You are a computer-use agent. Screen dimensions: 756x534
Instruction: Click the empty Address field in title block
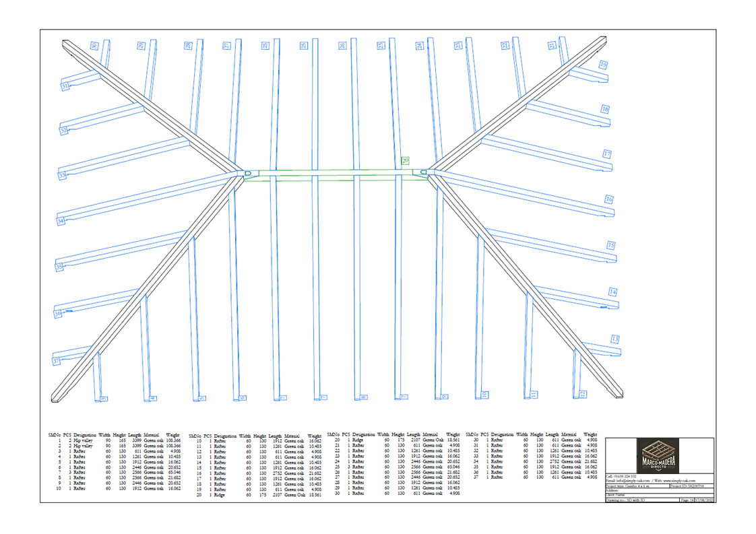660,491
